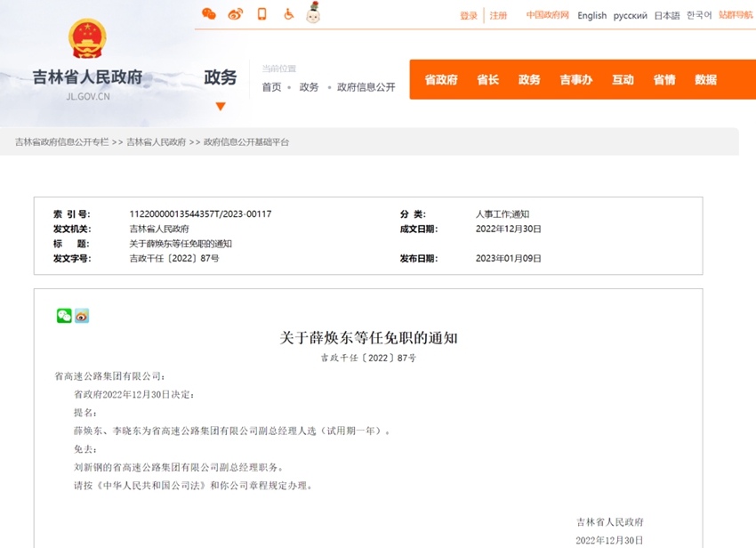Click the 注册 register link
This screenshot has width=756, height=548.
tap(498, 16)
